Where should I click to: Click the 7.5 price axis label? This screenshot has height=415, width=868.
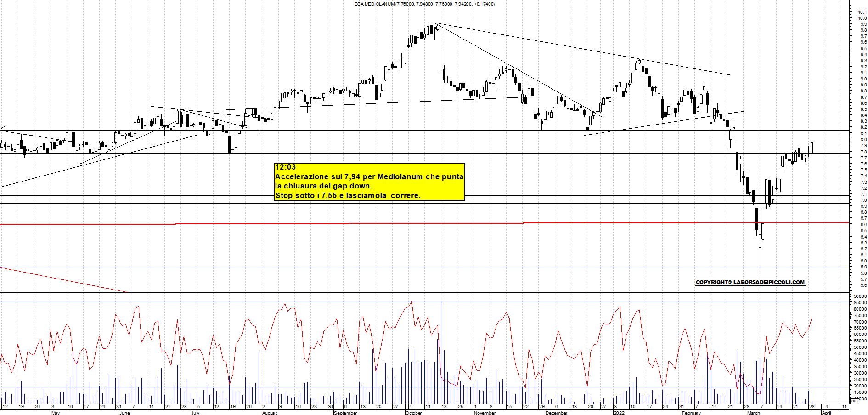coord(863,170)
